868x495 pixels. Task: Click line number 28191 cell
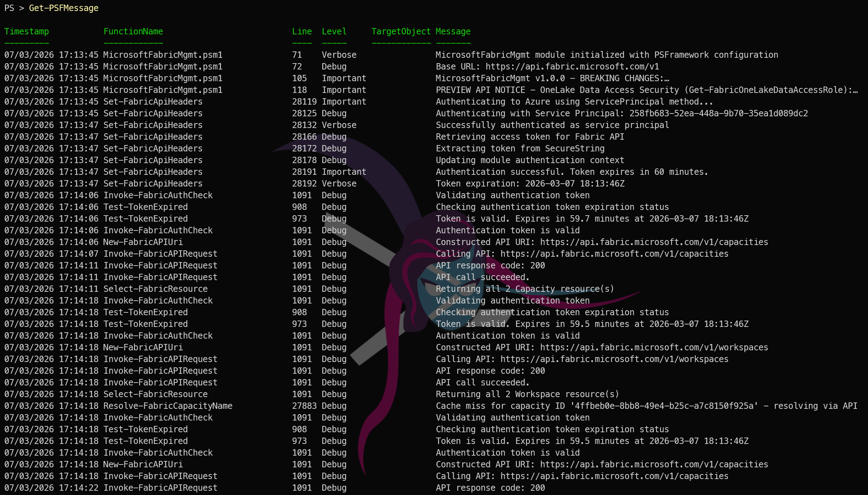304,172
